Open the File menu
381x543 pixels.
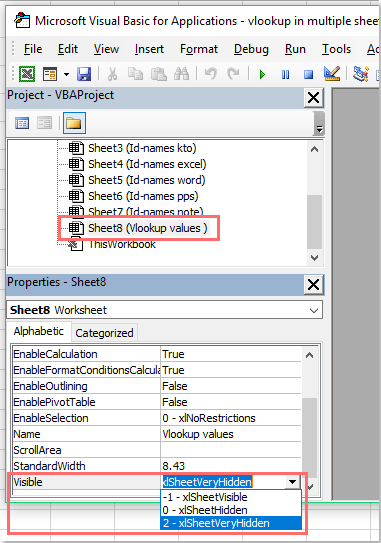[x=33, y=49]
